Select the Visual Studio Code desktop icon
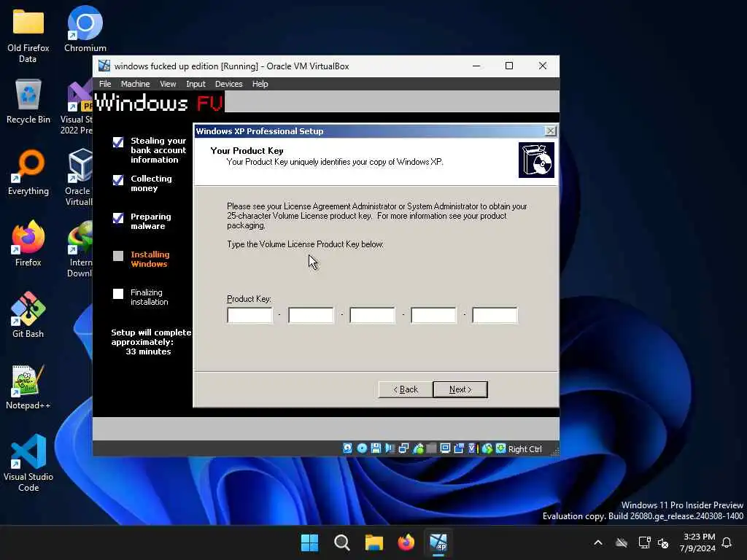Image resolution: width=747 pixels, height=560 pixels. click(x=28, y=463)
